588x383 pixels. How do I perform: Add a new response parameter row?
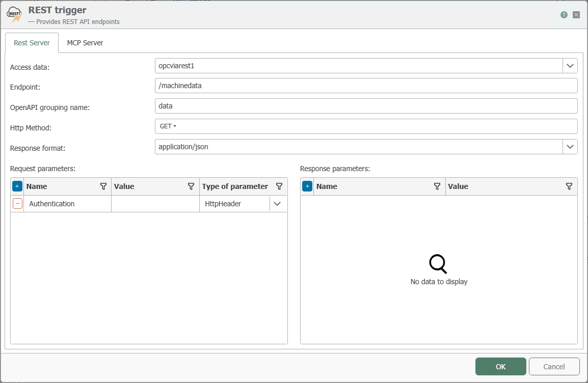click(x=307, y=186)
